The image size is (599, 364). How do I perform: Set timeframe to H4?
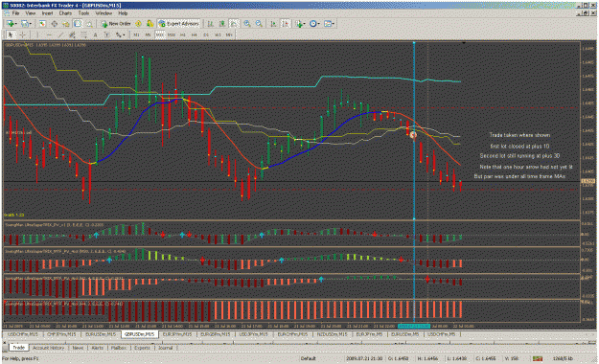194,34
